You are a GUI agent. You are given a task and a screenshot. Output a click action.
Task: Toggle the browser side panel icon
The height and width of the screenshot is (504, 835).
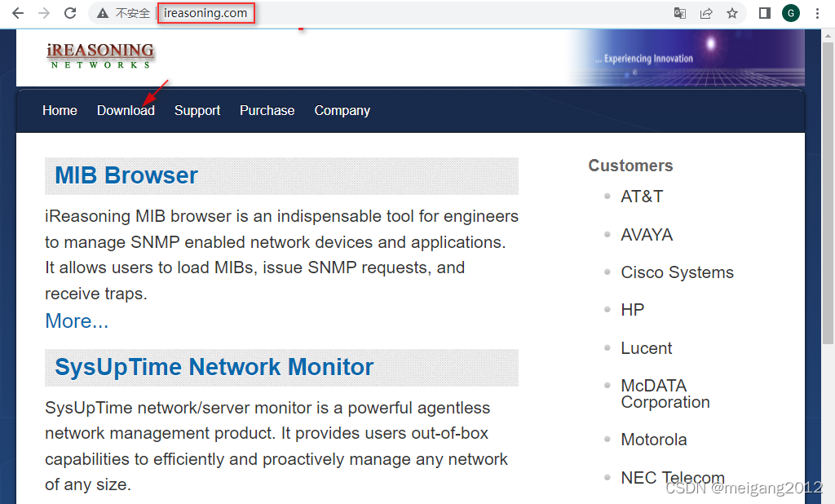(765, 13)
